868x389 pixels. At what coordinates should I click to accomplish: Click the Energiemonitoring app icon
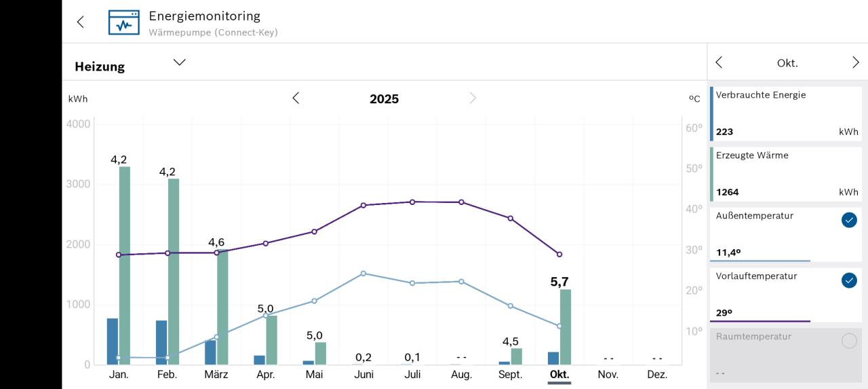click(x=123, y=22)
